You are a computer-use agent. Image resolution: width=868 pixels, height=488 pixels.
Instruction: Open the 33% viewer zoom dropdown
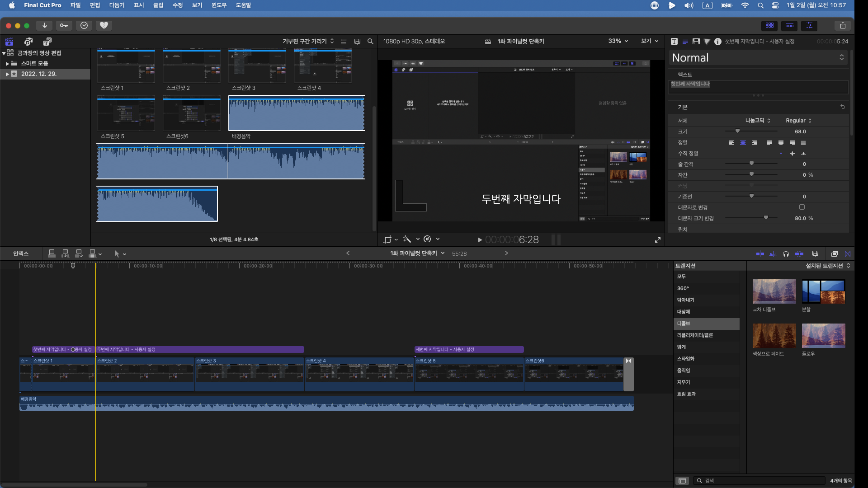[x=618, y=41]
